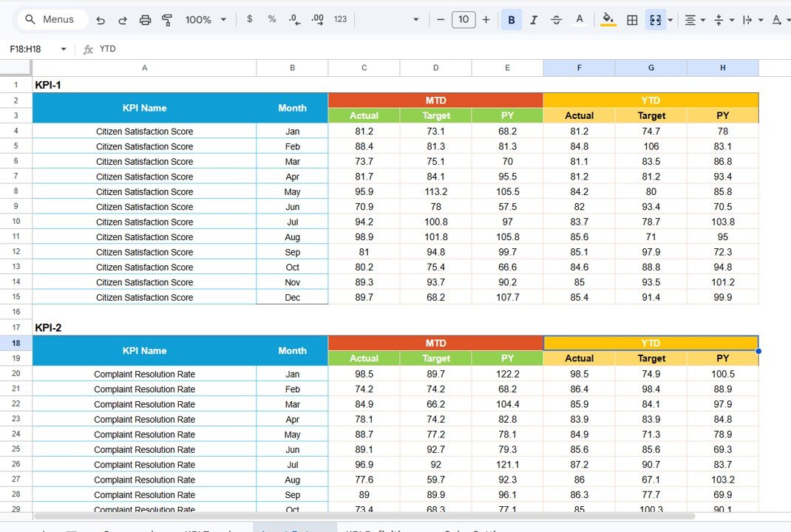
Task: Open text wrapping dropdown
Action: [753, 20]
